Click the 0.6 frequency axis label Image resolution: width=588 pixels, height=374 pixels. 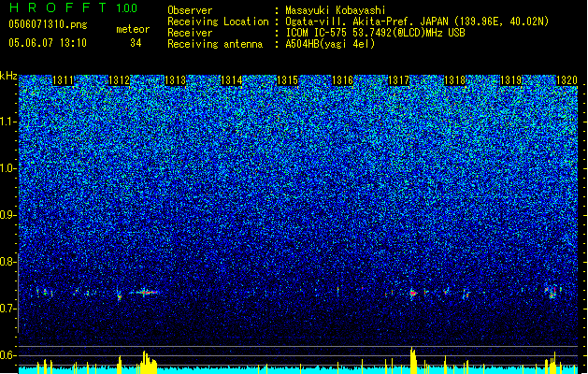pyautogui.click(x=8, y=355)
